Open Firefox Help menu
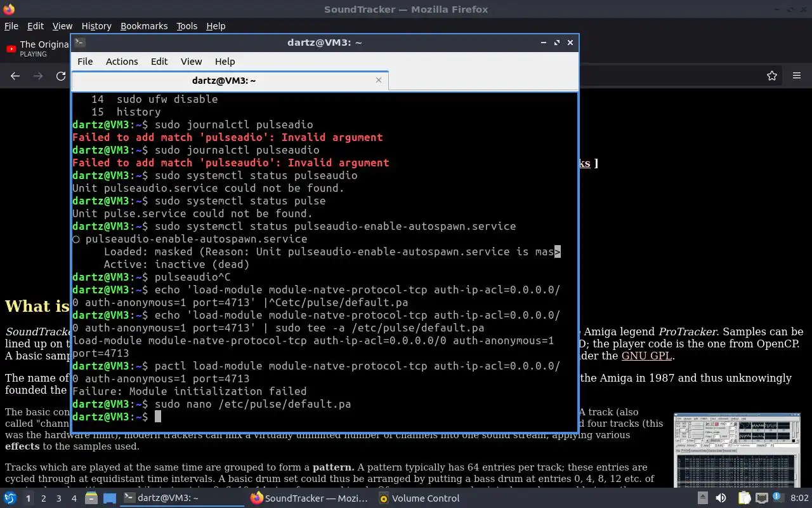 [216, 26]
